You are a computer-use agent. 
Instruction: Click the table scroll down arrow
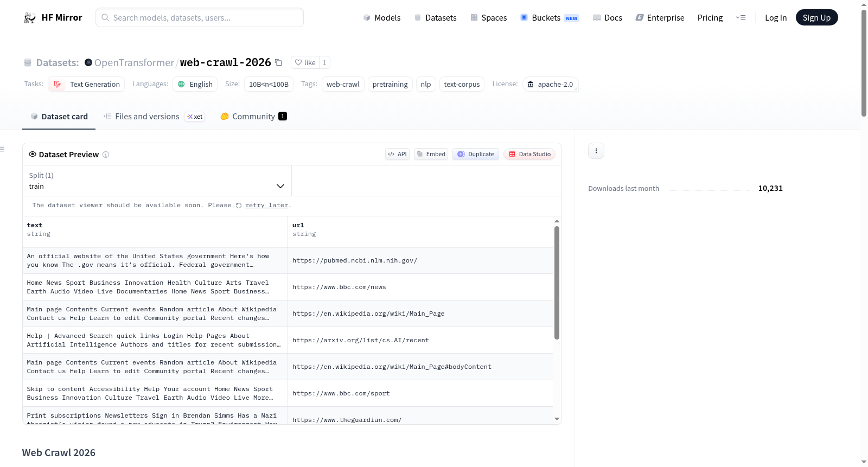click(557, 419)
